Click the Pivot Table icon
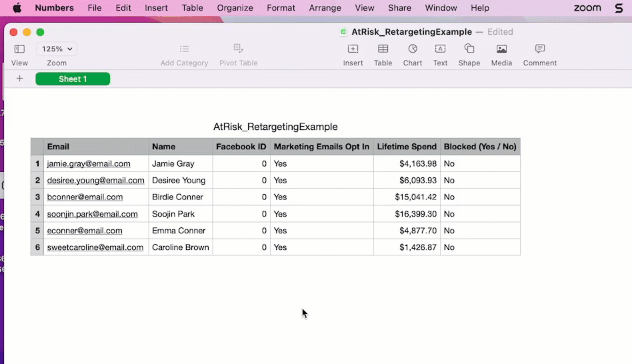This screenshot has height=364, width=632. (238, 49)
